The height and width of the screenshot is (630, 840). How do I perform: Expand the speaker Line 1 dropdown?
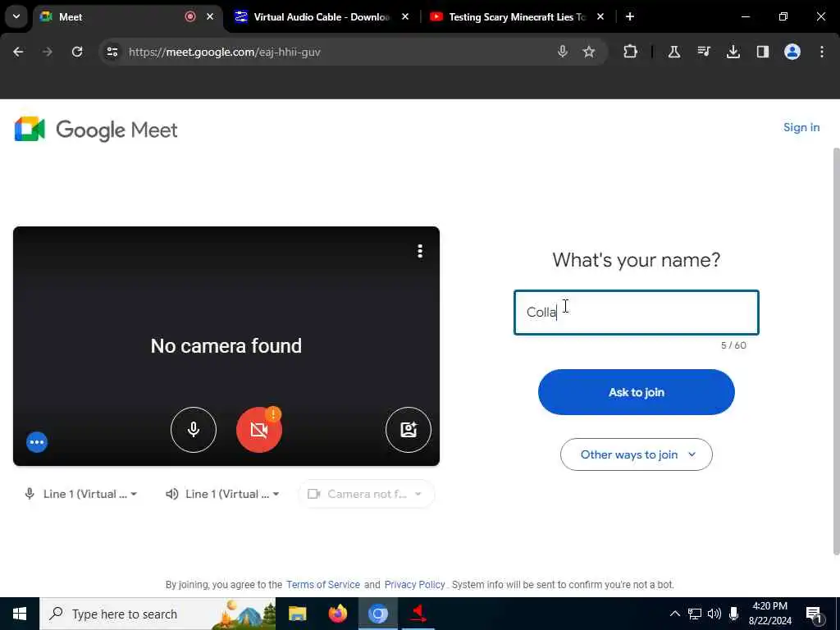click(223, 494)
